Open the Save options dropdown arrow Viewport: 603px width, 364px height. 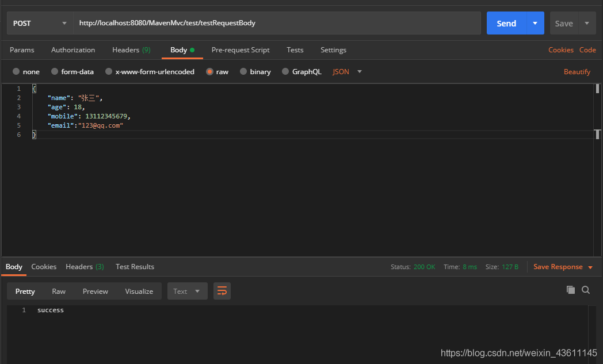tap(587, 23)
